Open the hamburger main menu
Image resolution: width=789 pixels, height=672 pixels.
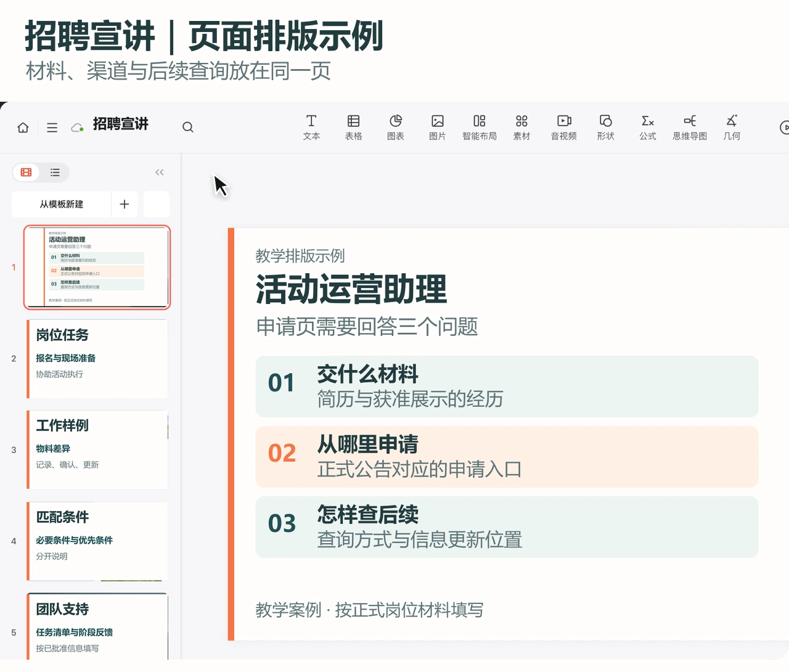(x=52, y=128)
